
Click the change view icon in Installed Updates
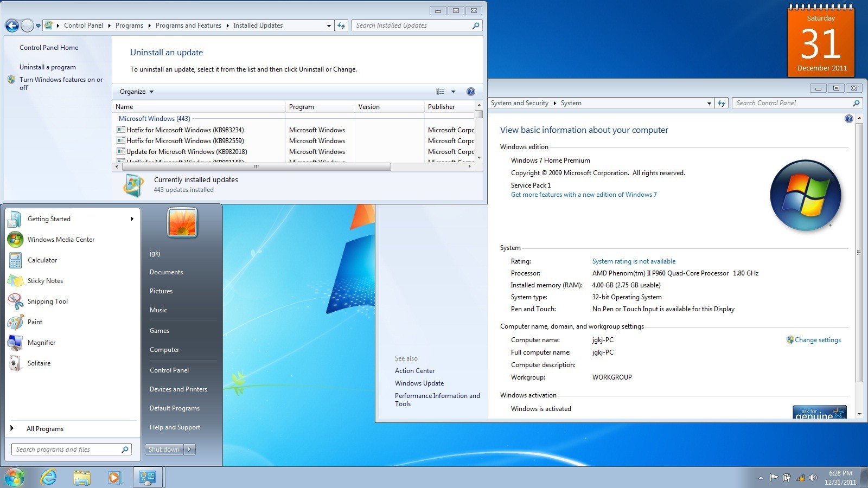[x=441, y=92]
